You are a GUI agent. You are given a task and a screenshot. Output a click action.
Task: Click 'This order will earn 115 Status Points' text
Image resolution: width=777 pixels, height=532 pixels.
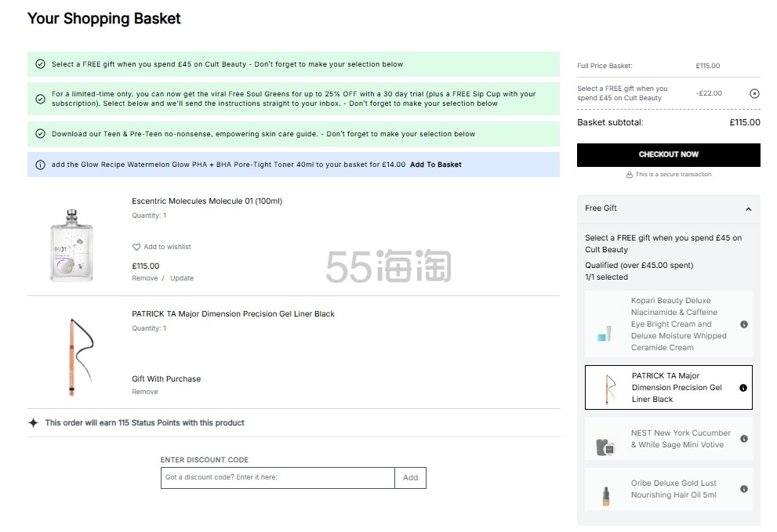pyautogui.click(x=145, y=423)
